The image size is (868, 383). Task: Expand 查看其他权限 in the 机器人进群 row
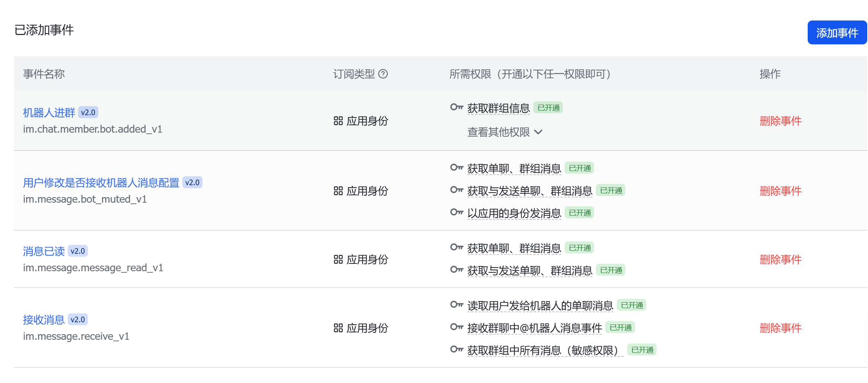pos(505,132)
